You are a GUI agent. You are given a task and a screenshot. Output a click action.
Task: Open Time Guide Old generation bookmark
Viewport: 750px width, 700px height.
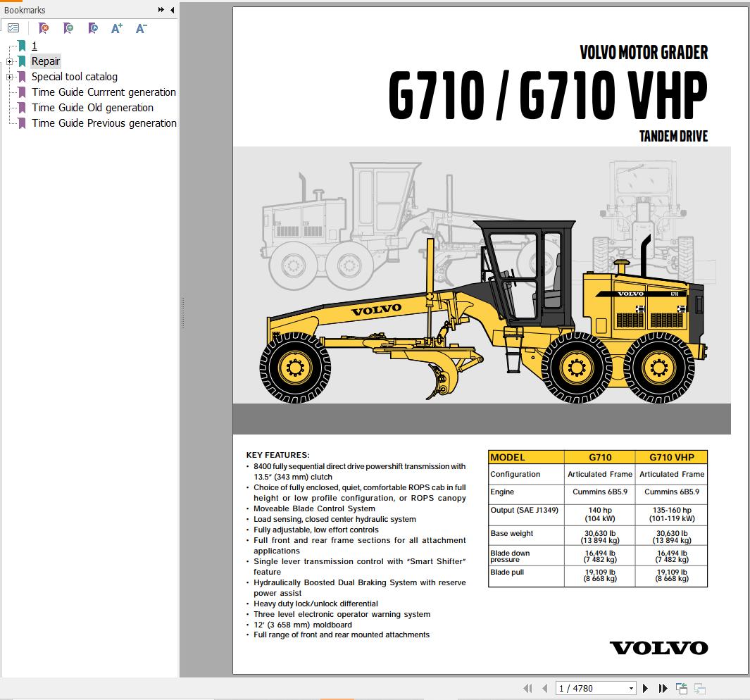[92, 108]
